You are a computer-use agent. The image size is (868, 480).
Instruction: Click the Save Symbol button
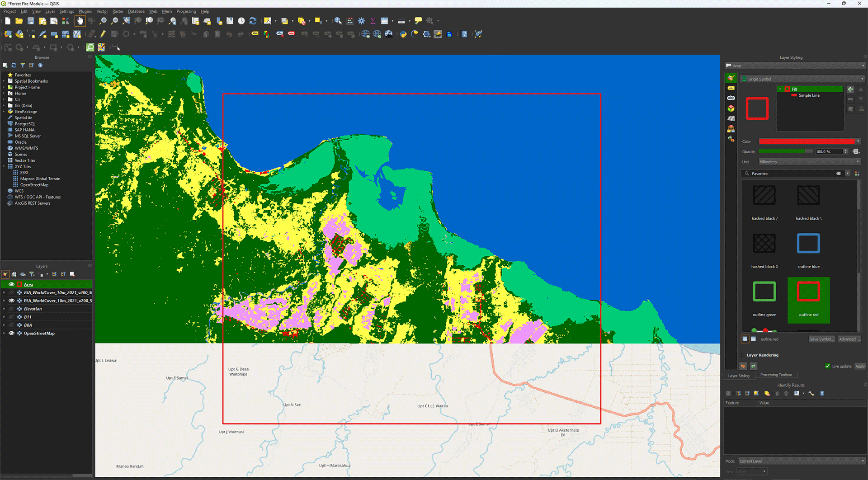(x=821, y=339)
